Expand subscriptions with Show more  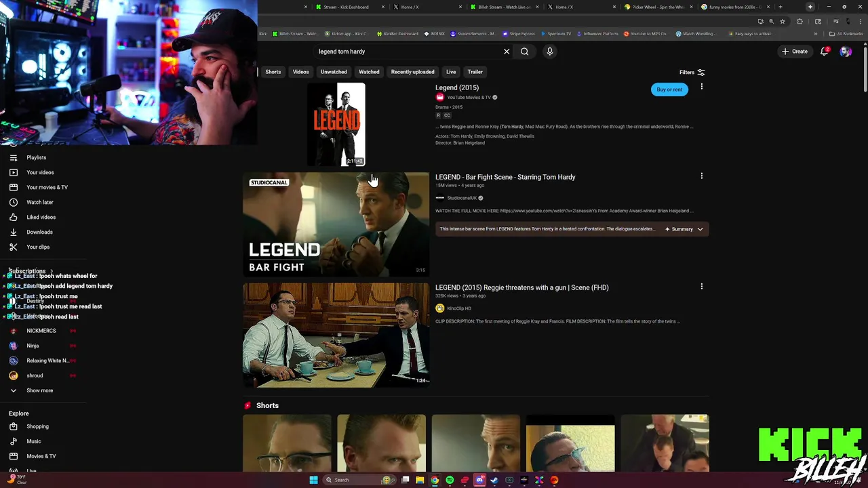[39, 390]
